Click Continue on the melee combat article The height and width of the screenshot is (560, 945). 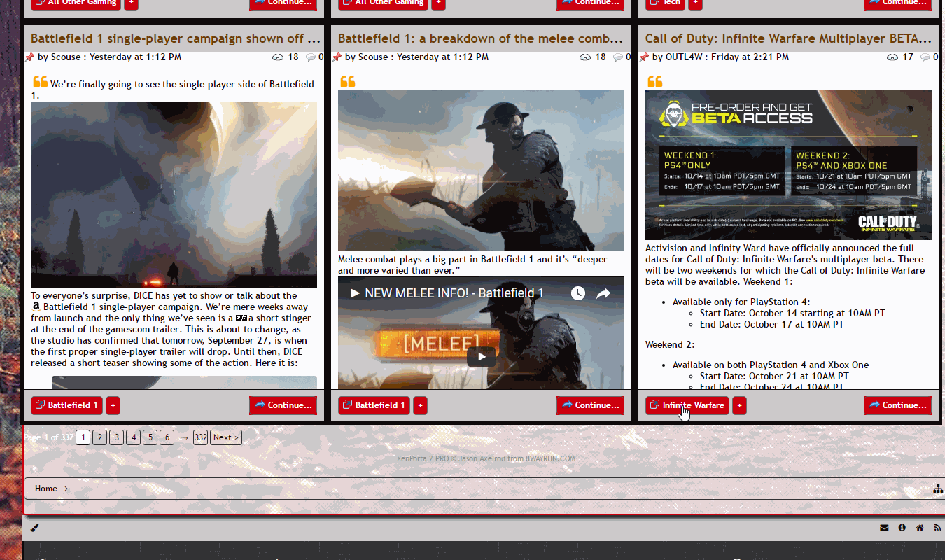590,405
